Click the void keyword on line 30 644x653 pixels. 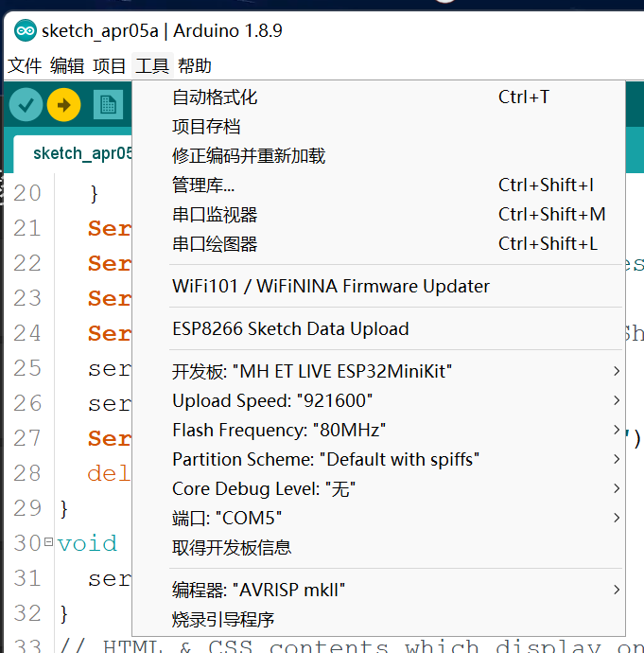[x=87, y=543]
